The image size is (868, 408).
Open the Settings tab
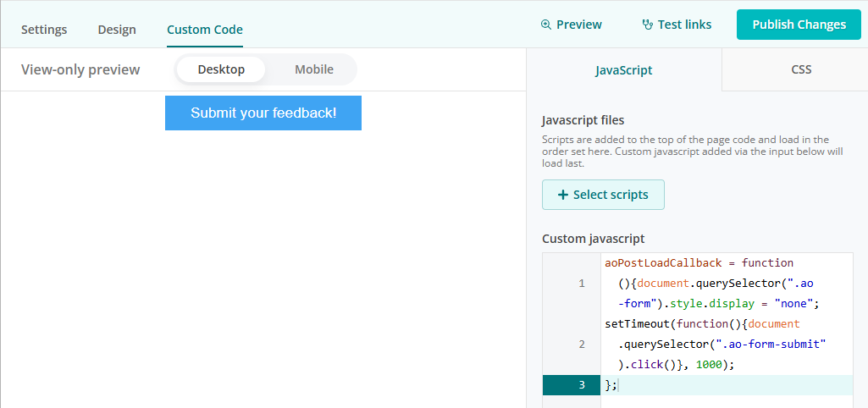point(44,30)
